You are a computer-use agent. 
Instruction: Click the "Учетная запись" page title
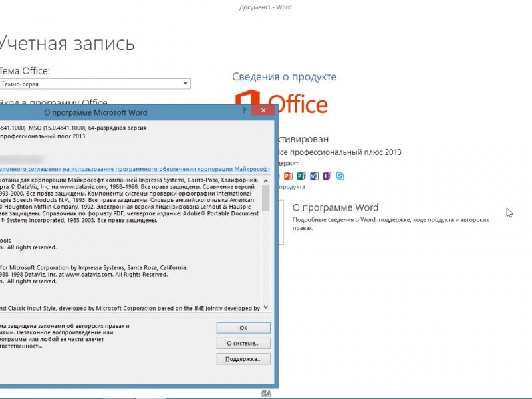(x=67, y=44)
